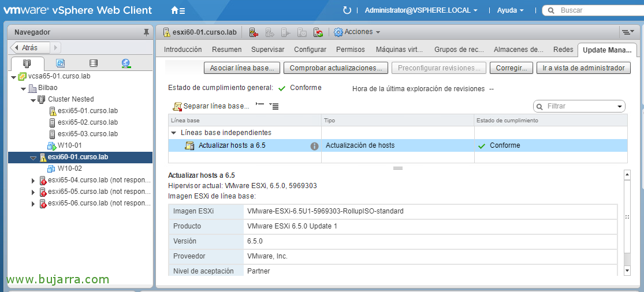
Task: Select esxi65-01.curso.lab in the tree
Action: [88, 111]
